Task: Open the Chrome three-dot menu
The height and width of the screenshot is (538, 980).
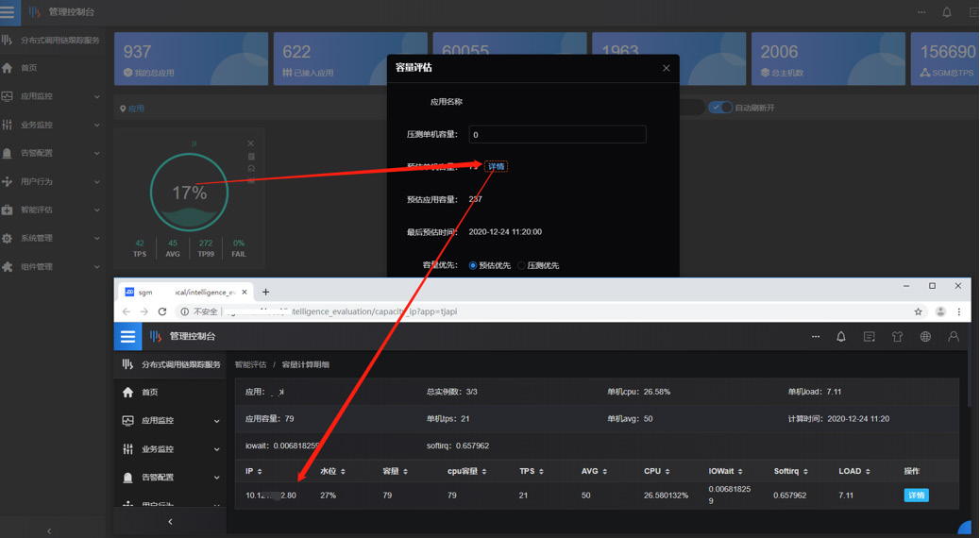Action: pos(958,311)
